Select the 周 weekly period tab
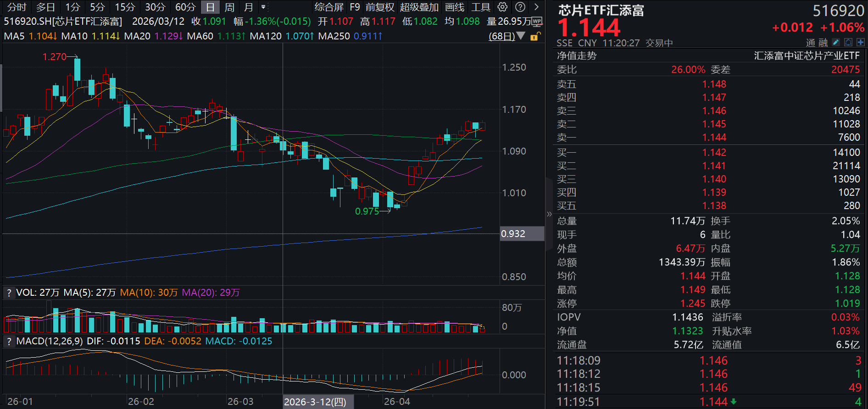The width and height of the screenshot is (868, 409). pos(229,7)
